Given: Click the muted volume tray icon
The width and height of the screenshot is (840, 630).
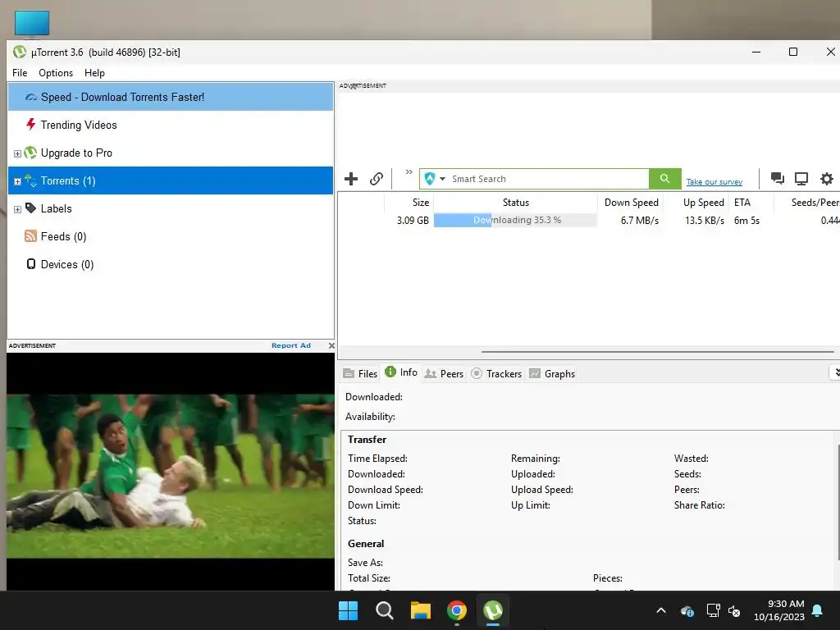Looking at the screenshot, I should [734, 610].
